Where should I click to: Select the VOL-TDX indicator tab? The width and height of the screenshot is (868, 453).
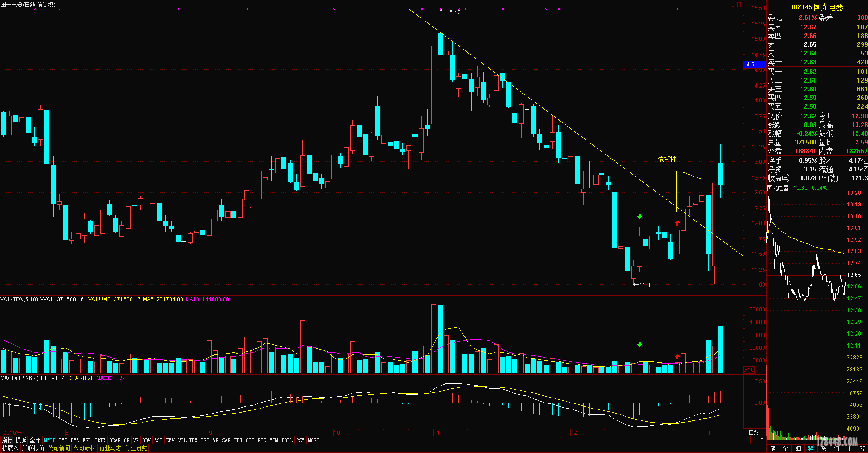pos(188,440)
